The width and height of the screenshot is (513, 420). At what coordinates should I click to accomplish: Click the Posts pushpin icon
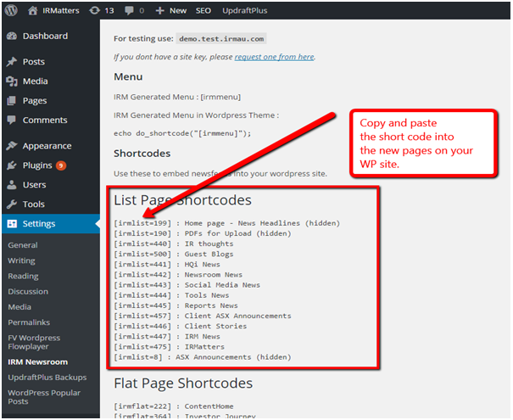12,62
